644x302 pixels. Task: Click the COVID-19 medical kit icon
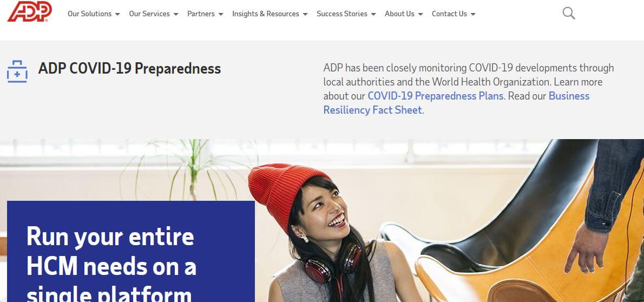pyautogui.click(x=17, y=71)
